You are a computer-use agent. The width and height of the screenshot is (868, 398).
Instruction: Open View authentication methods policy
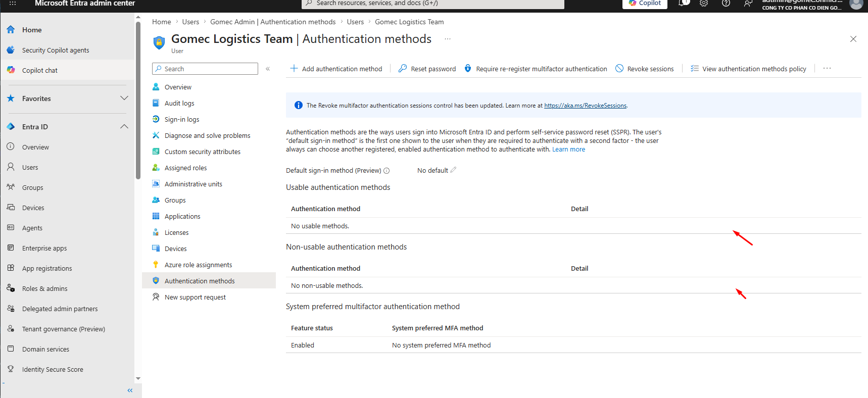click(x=748, y=69)
